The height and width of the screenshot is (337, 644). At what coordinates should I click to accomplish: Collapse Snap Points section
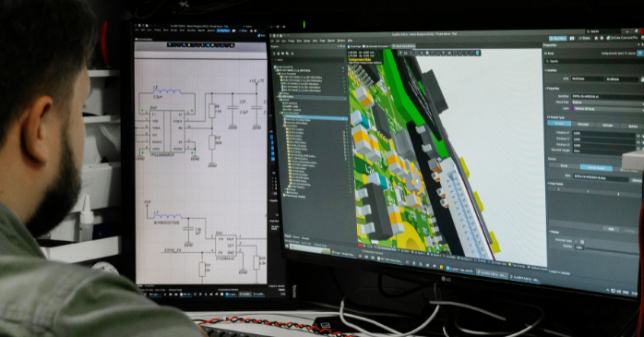click(x=549, y=184)
